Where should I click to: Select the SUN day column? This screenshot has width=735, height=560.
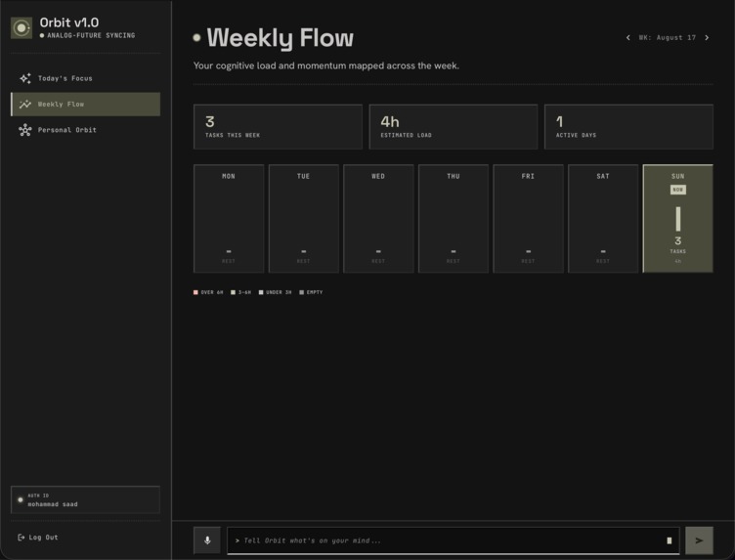(677, 218)
